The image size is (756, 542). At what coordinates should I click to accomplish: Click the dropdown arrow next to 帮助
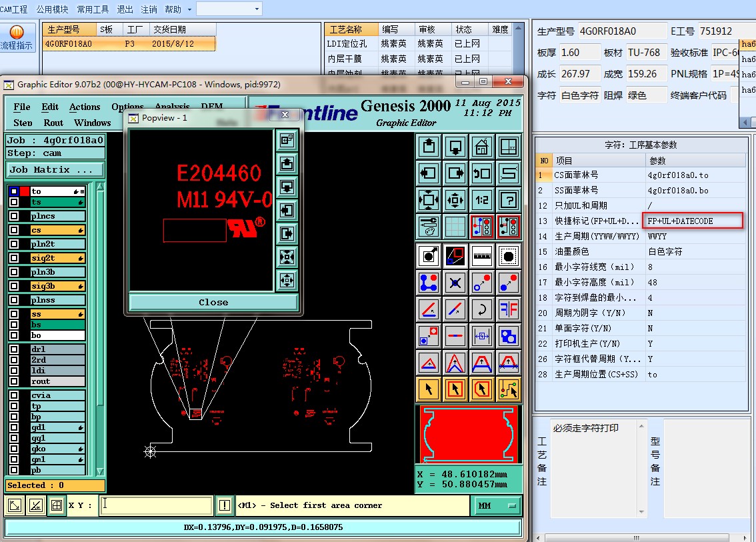click(x=189, y=9)
